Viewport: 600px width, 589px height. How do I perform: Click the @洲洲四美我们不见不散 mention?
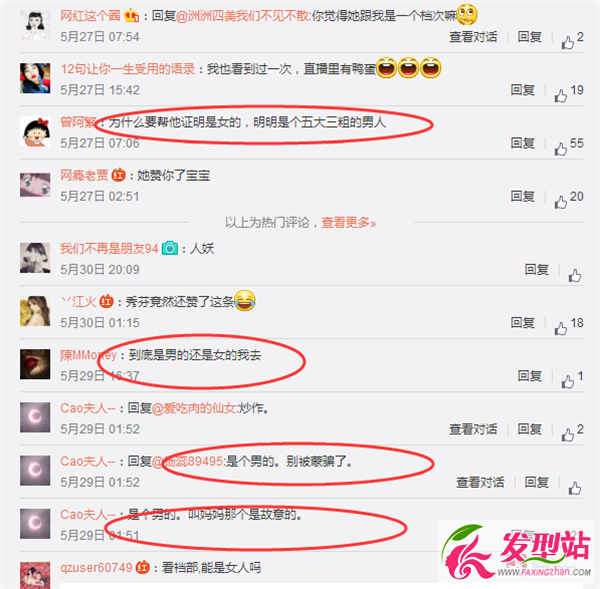click(x=243, y=16)
